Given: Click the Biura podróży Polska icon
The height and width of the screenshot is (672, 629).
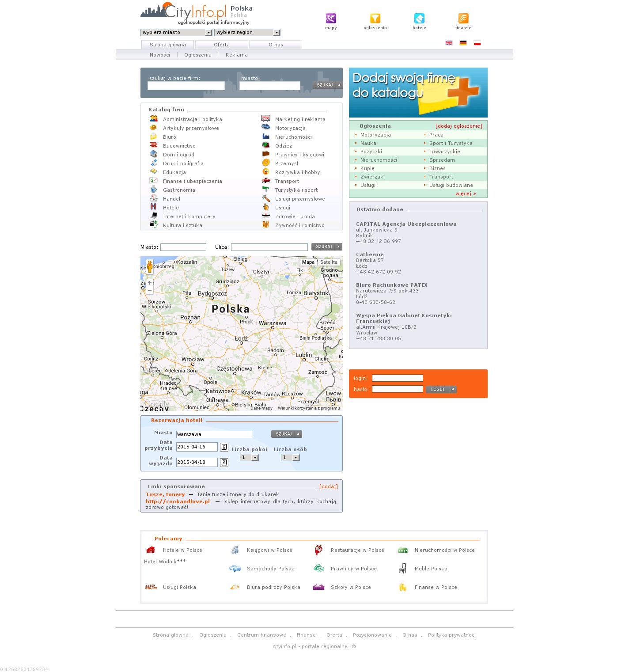Looking at the screenshot, I should coord(235,587).
